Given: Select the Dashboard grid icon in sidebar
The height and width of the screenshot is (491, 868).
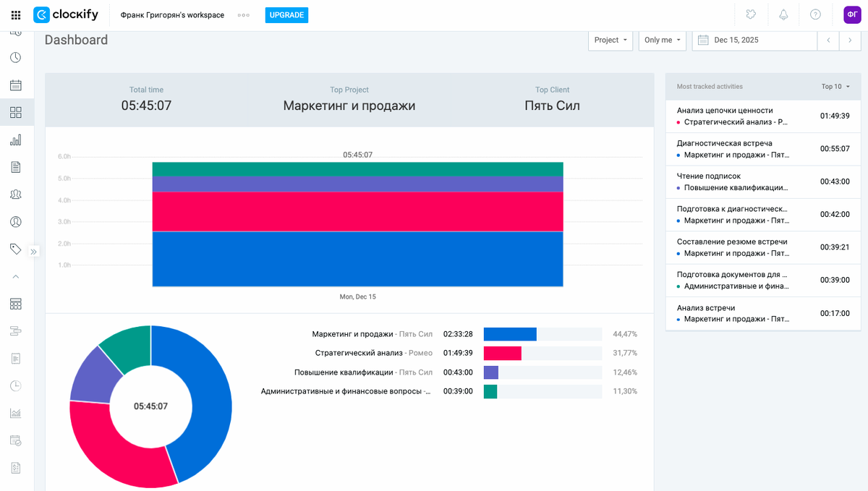Looking at the screenshot, I should [16, 112].
